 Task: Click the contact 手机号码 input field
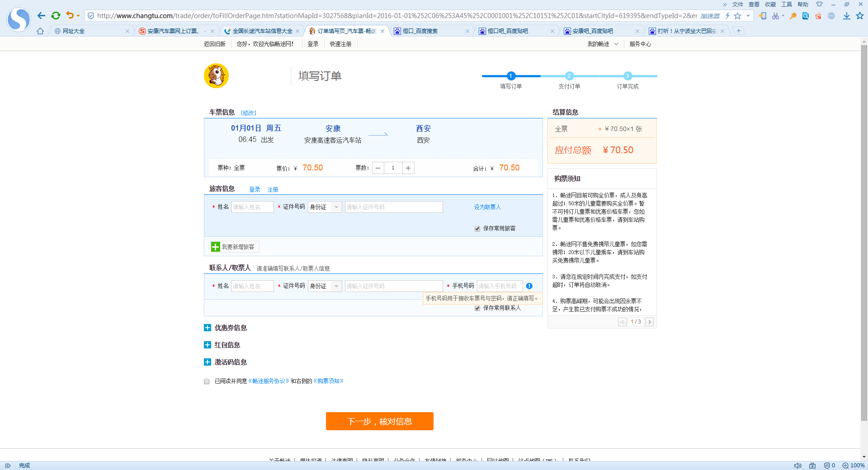(500, 286)
